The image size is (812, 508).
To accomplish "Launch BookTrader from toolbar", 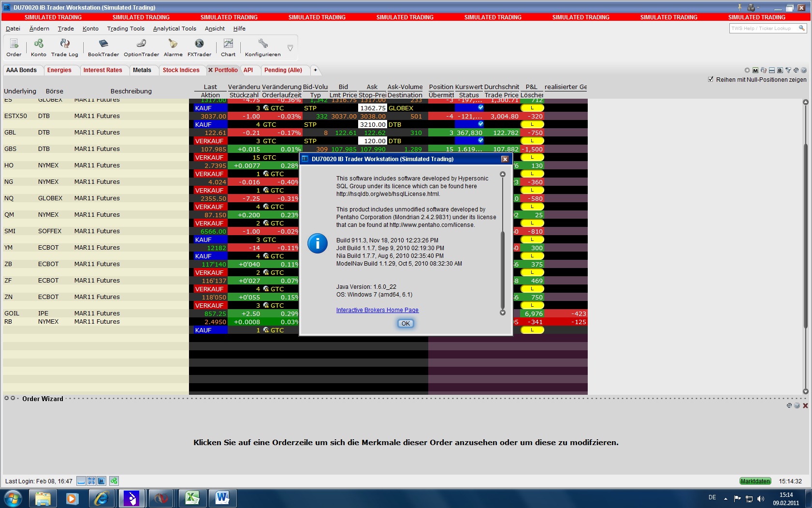I will click(x=103, y=47).
